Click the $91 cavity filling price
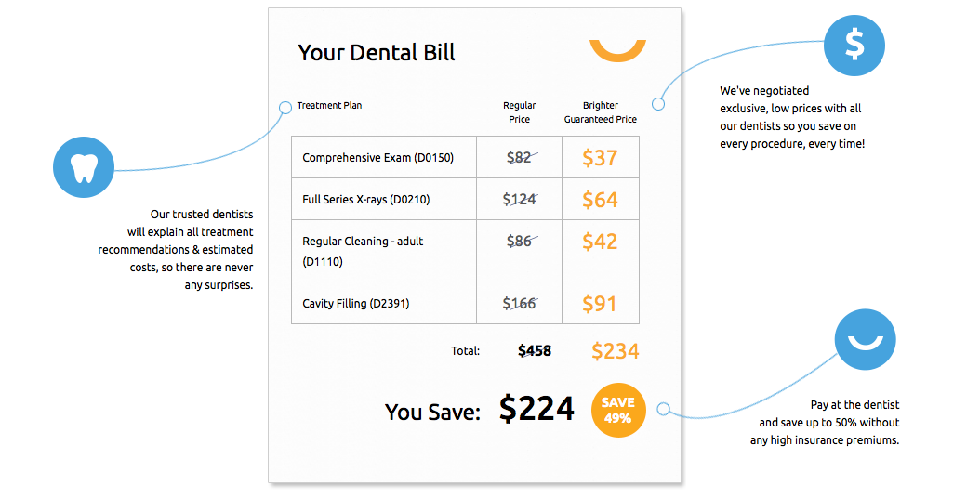 600,304
